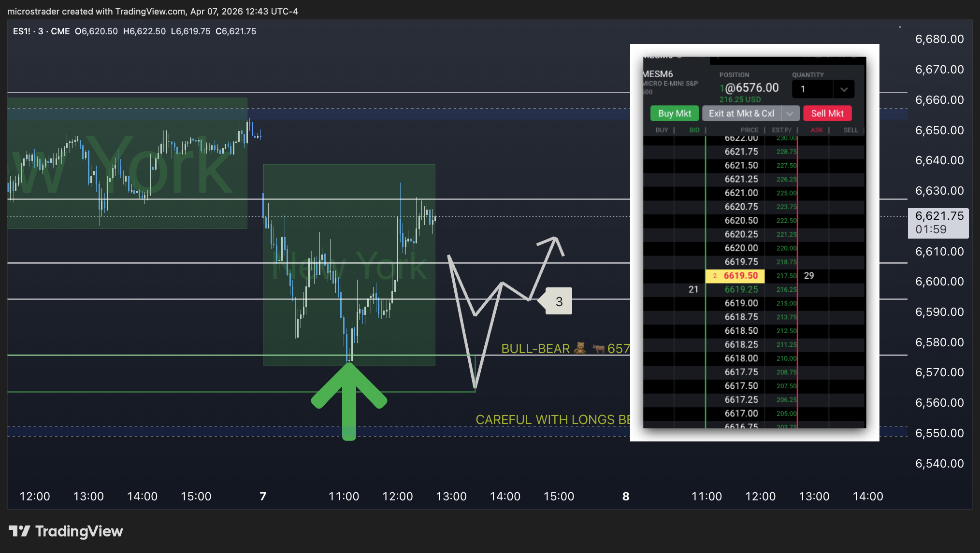Click the 6,550.00 price axis label
980x553 pixels.
click(x=939, y=433)
